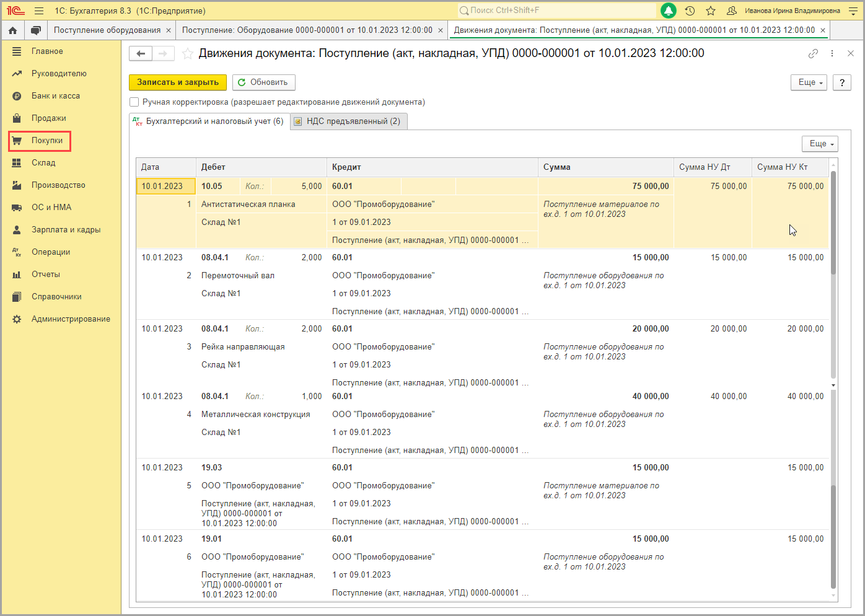Close the document movements form
The image size is (865, 616).
(851, 54)
